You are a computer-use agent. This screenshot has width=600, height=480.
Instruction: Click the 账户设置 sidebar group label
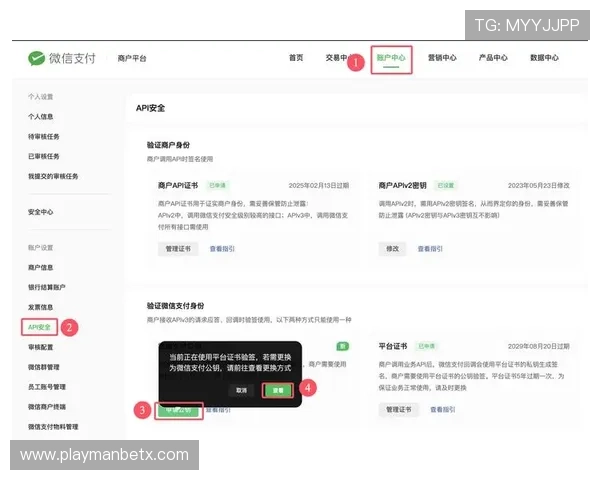[x=41, y=247]
